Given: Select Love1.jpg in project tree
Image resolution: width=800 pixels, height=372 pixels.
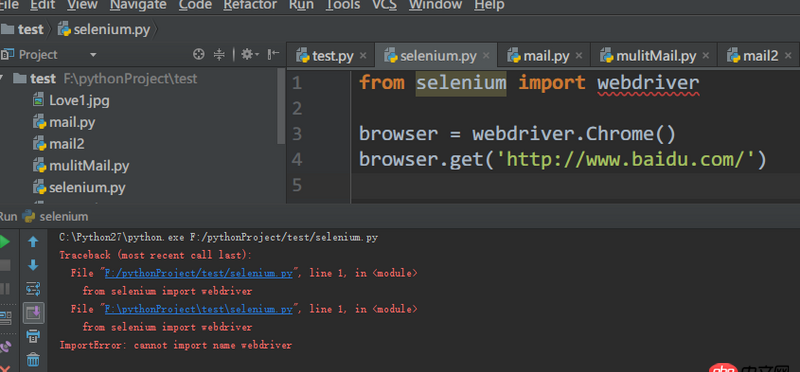Looking at the screenshot, I should click(x=71, y=100).
